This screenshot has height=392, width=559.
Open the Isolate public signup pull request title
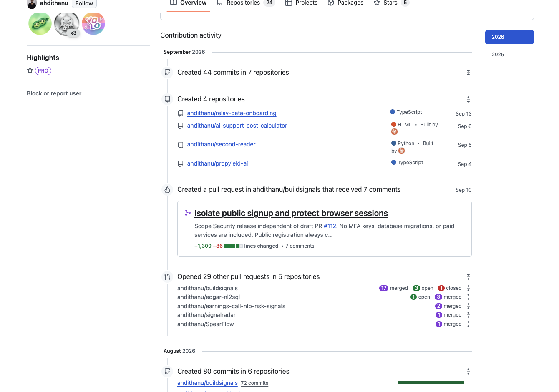[291, 213]
